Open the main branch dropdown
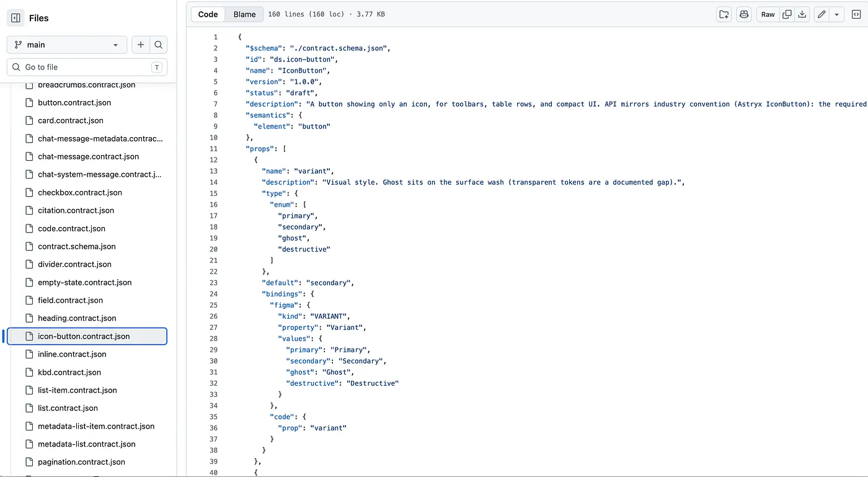 click(67, 45)
